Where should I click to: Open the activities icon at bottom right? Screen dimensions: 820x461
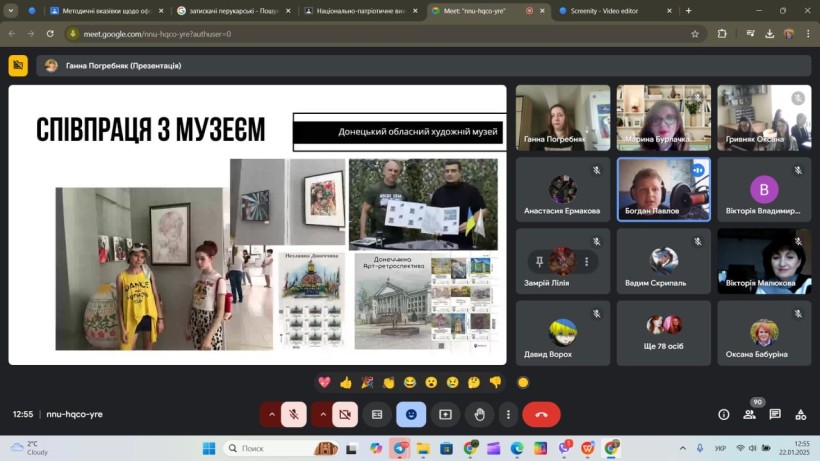[800, 414]
